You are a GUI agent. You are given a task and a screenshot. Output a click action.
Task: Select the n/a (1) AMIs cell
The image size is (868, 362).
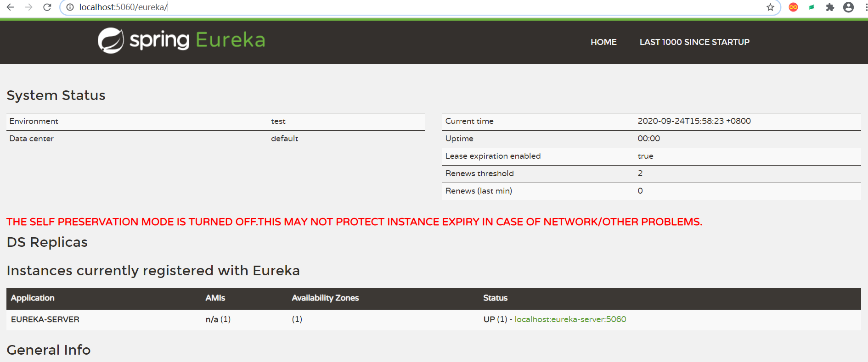218,319
